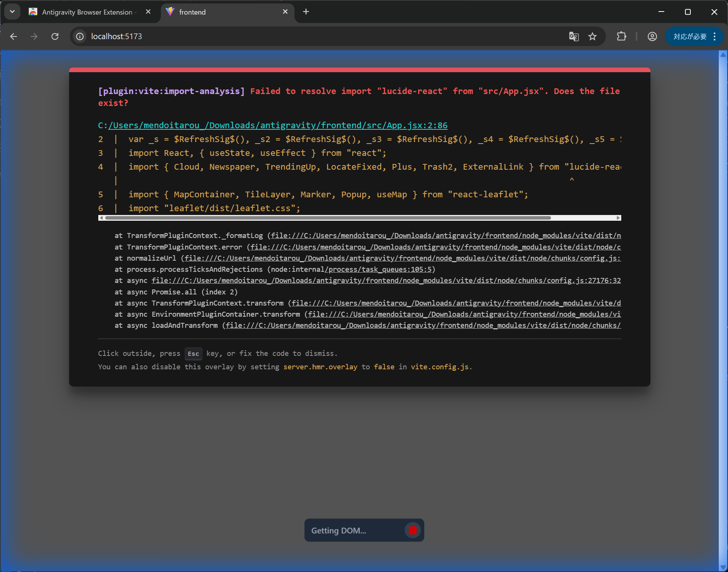Go back to previous page
The height and width of the screenshot is (572, 728).
(14, 36)
